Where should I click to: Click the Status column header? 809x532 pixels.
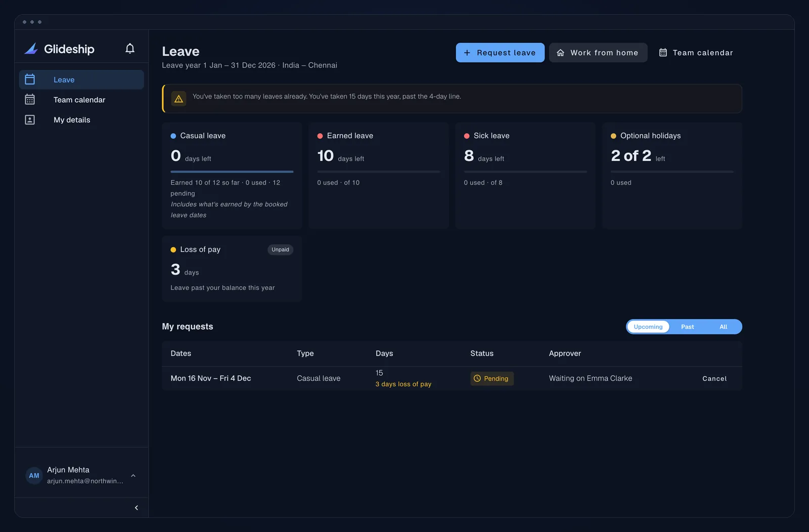(482, 353)
